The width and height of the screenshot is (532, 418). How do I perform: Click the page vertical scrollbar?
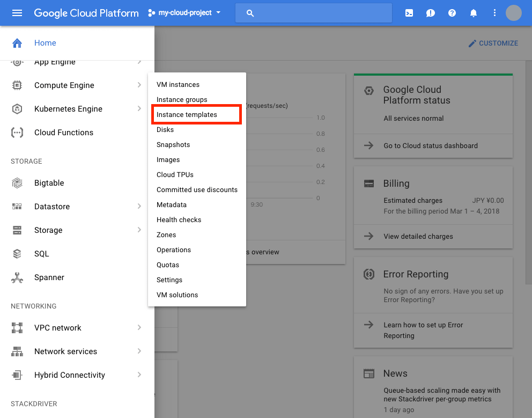pos(529,172)
